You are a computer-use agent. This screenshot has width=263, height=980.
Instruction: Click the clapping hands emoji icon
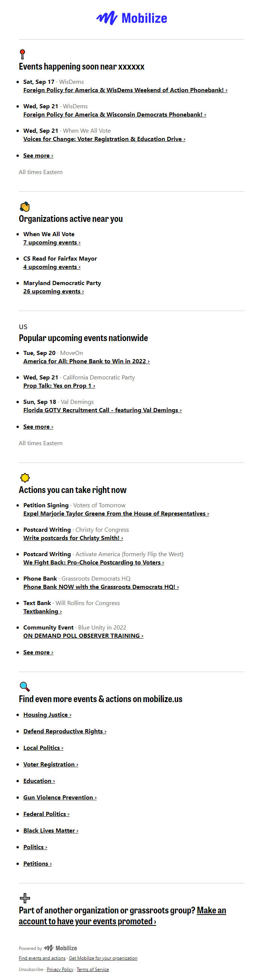click(x=25, y=206)
